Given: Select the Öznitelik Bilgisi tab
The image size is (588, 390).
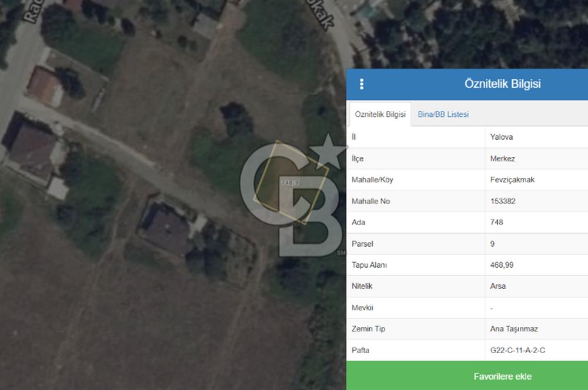Looking at the screenshot, I should click(x=380, y=115).
